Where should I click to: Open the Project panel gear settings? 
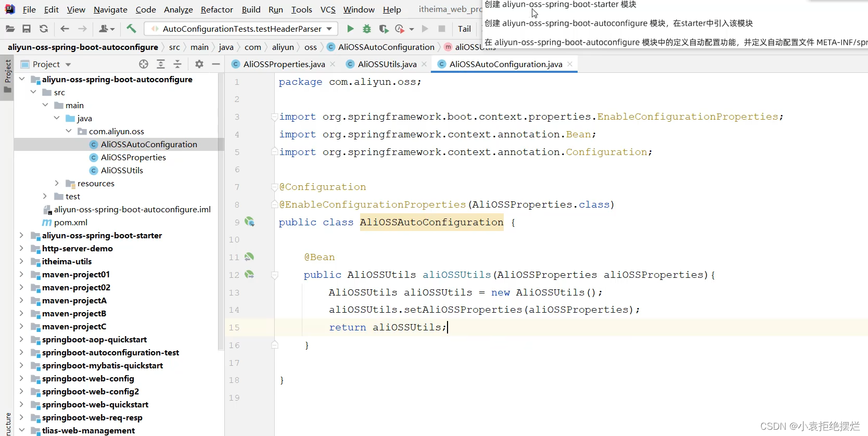[x=199, y=64]
